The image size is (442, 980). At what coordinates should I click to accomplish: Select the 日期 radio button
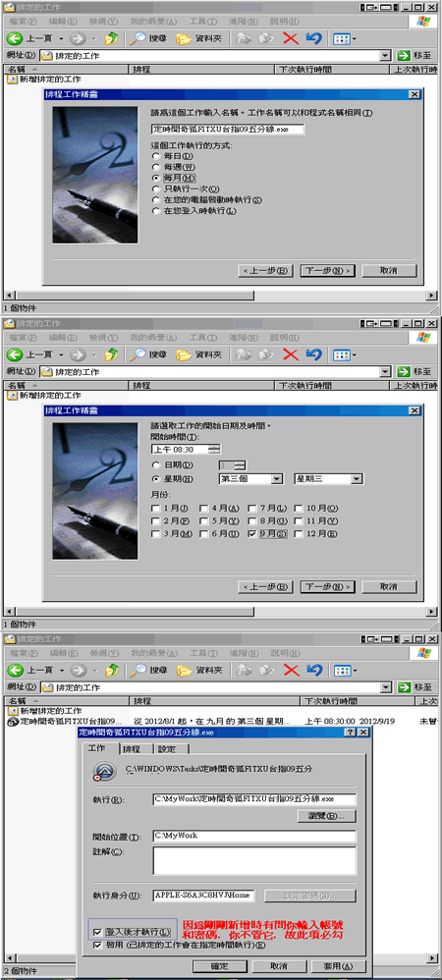pyautogui.click(x=155, y=465)
